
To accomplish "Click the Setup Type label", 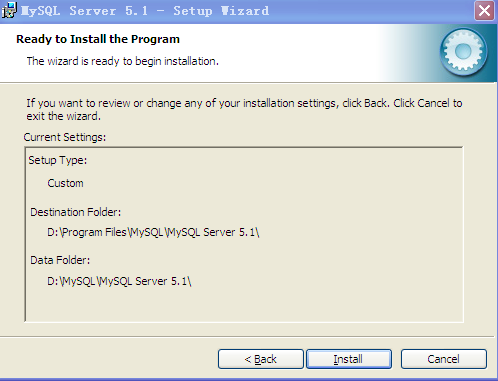I will click(x=58, y=160).
